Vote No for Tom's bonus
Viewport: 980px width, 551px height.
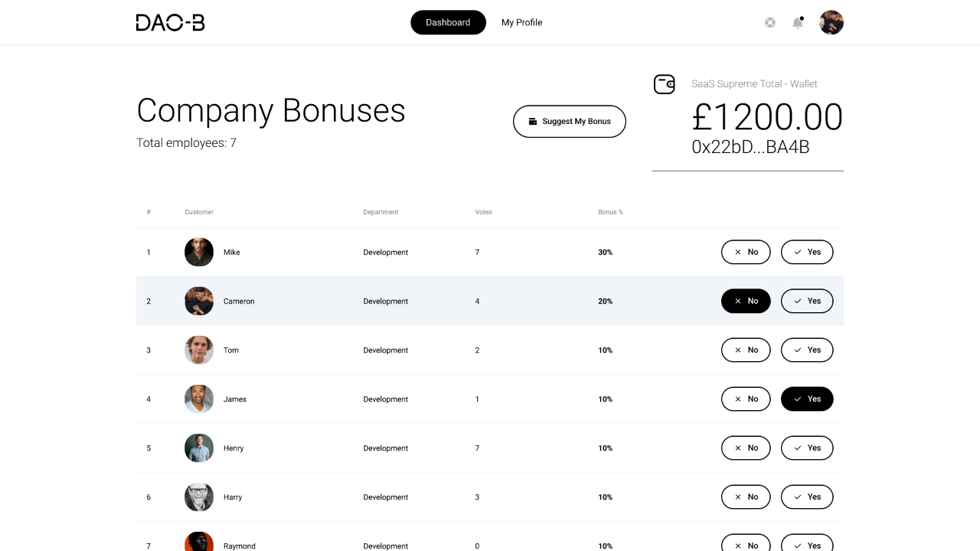tap(746, 350)
